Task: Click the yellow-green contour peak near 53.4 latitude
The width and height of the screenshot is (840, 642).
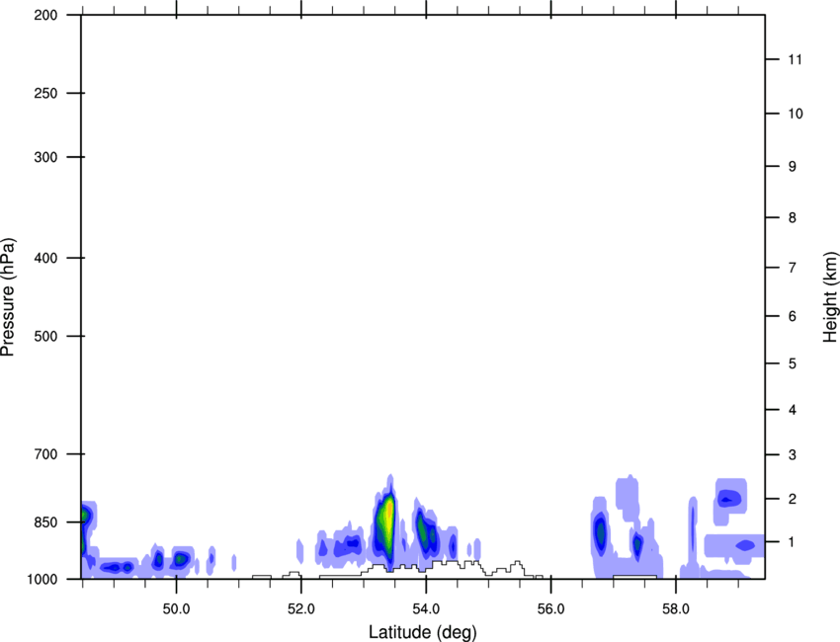Action: pos(385,522)
